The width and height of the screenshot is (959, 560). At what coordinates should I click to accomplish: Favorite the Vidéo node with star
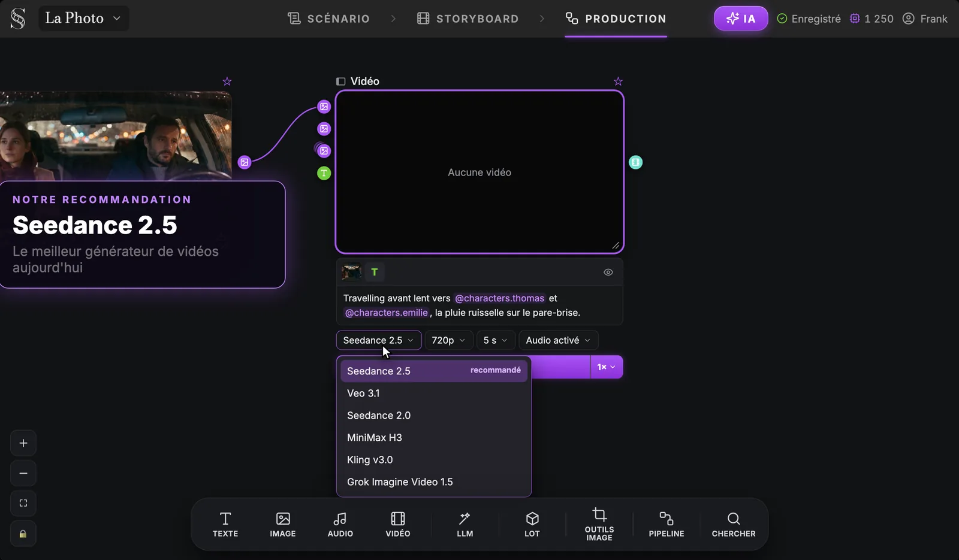[618, 81]
